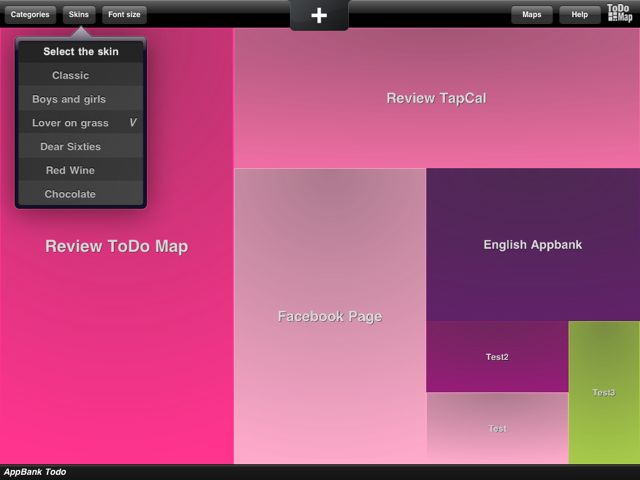
Task: Choose the Classic skin
Action: [x=81, y=75]
